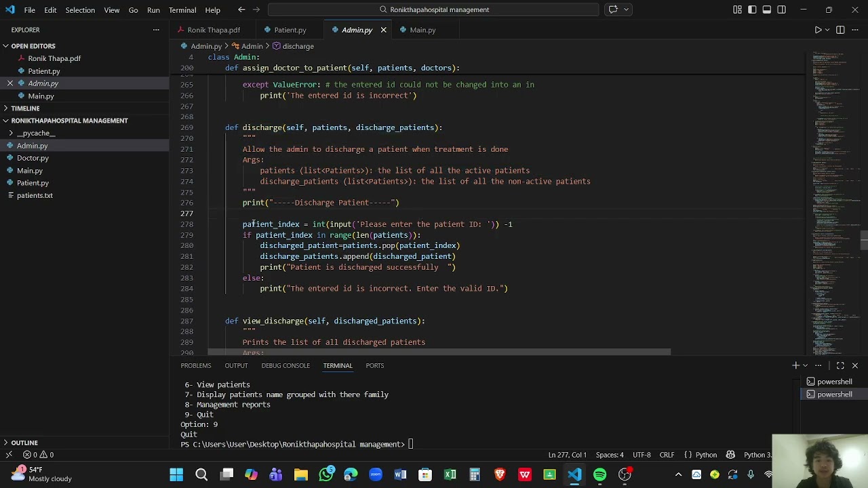The width and height of the screenshot is (868, 488).
Task: Open the Selection menu
Action: [80, 10]
